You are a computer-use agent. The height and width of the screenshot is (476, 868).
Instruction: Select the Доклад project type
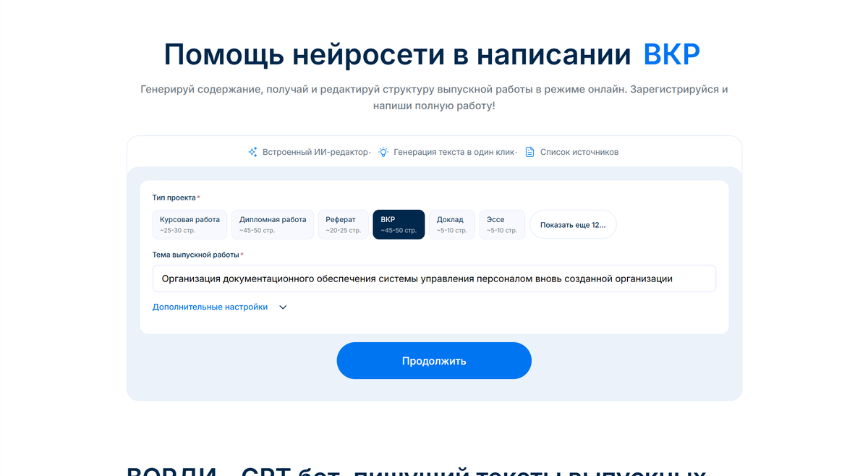click(451, 224)
